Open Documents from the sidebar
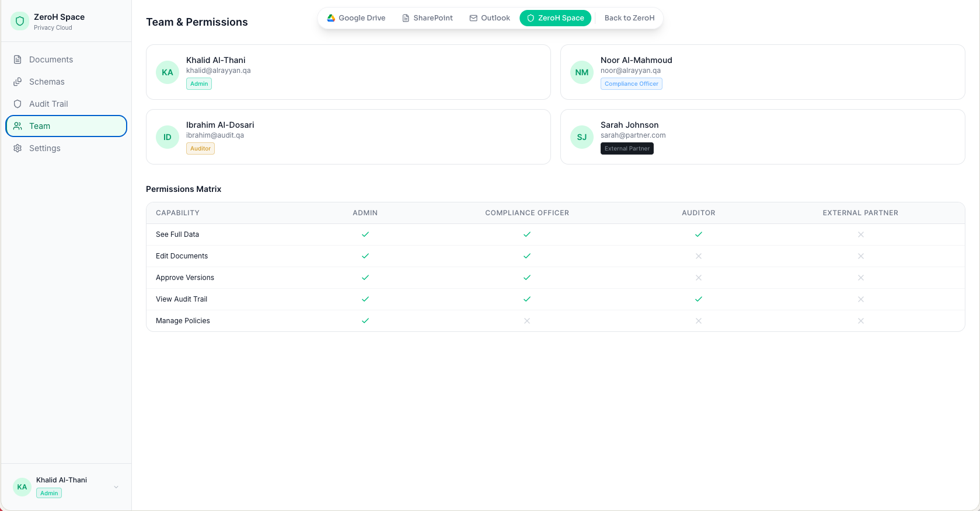 coord(51,60)
